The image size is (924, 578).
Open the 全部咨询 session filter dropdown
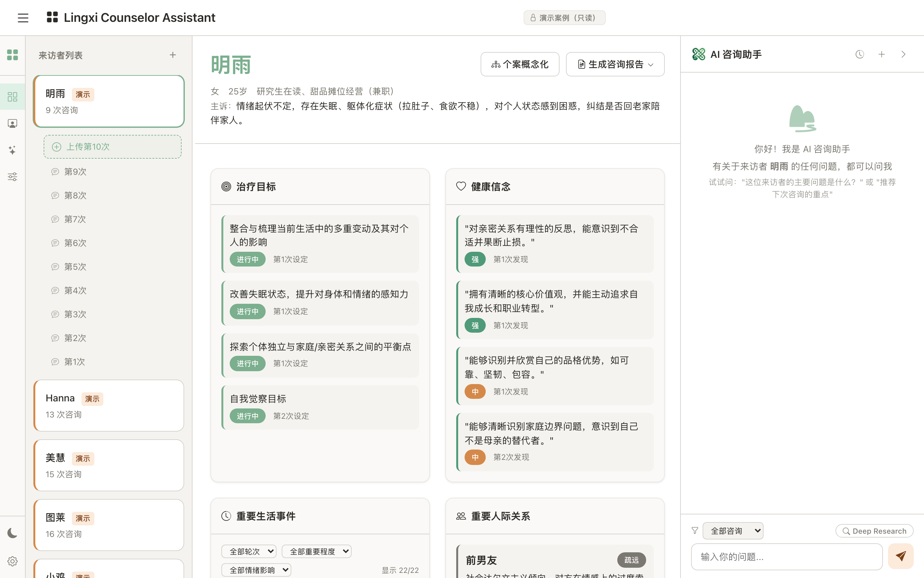pyautogui.click(x=733, y=530)
